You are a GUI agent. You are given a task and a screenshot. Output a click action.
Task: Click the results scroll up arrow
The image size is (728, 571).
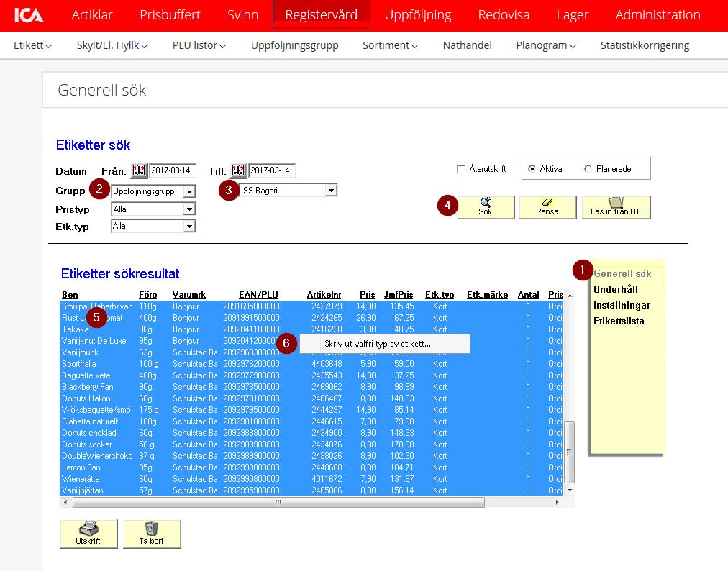[x=570, y=296]
